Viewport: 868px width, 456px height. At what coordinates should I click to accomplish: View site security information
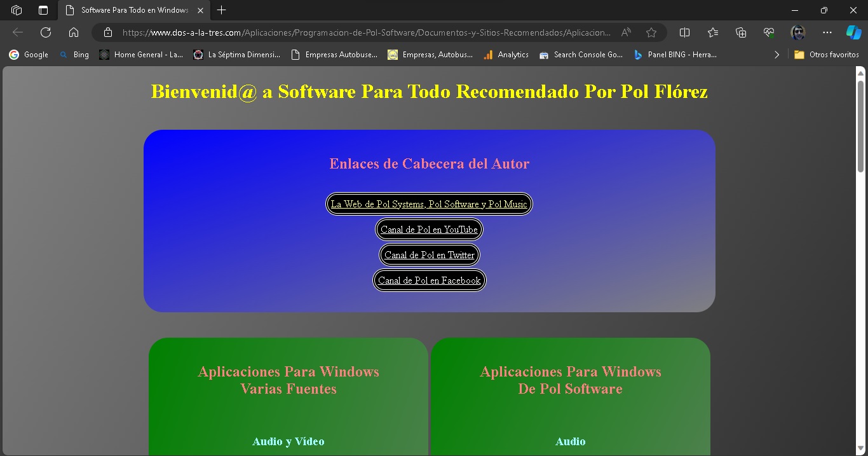[x=108, y=32]
